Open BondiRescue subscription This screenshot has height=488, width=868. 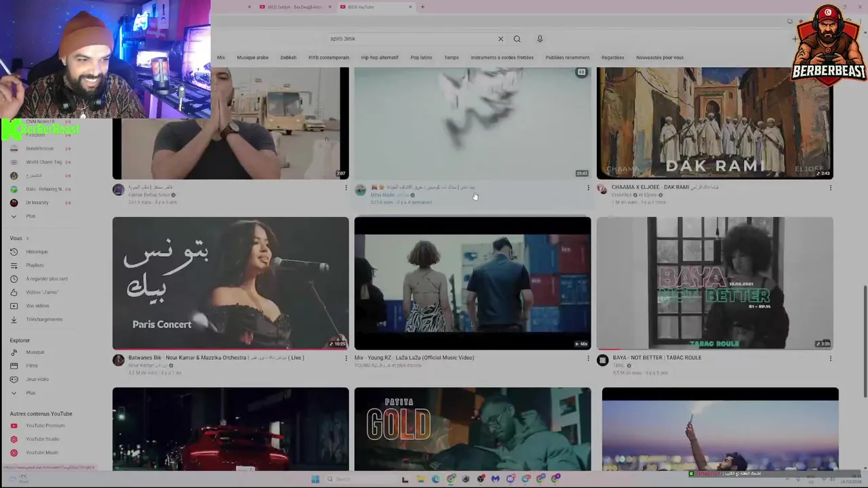click(x=39, y=148)
